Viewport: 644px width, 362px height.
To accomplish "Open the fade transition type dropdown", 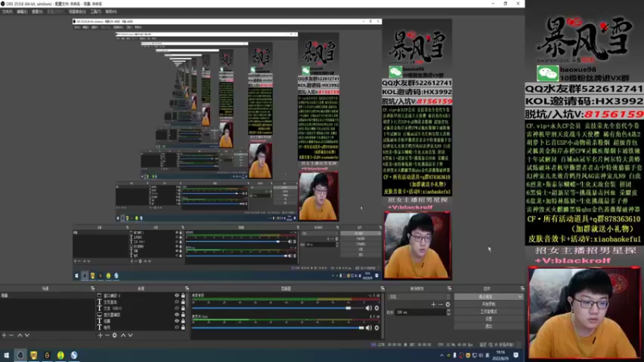I will pyautogui.click(x=419, y=297).
